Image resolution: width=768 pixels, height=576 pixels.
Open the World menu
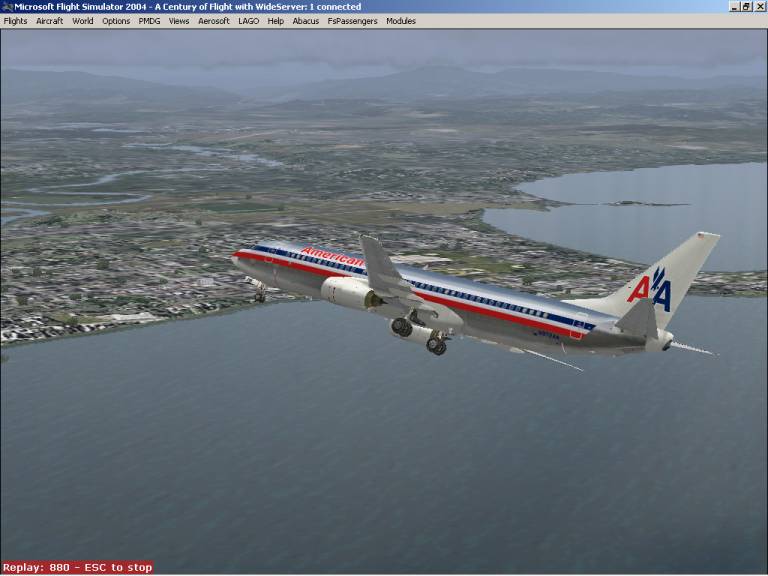[83, 21]
